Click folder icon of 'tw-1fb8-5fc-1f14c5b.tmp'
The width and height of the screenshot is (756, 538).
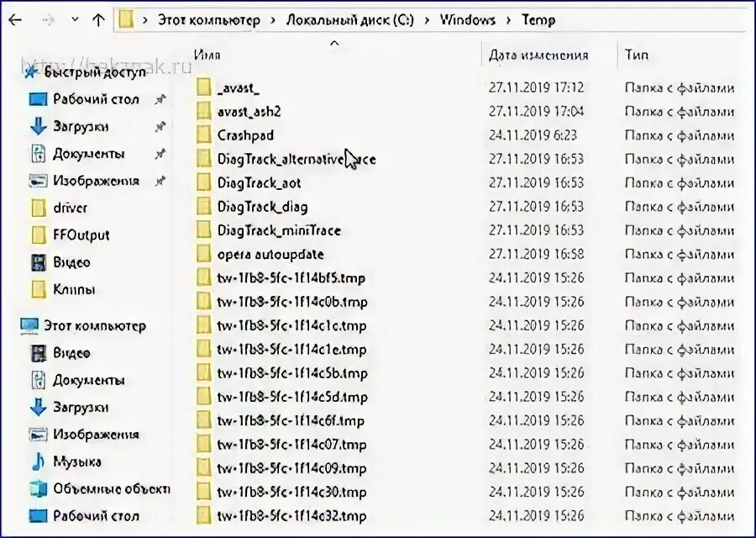[204, 373]
